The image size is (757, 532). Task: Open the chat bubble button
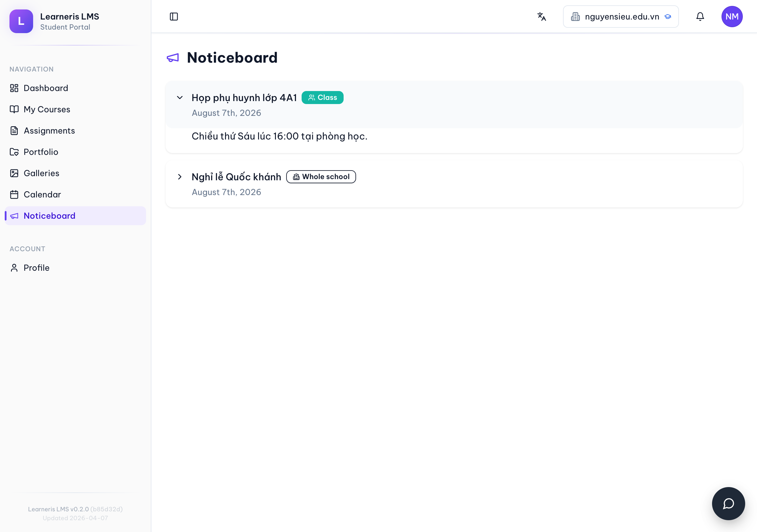pos(728,503)
